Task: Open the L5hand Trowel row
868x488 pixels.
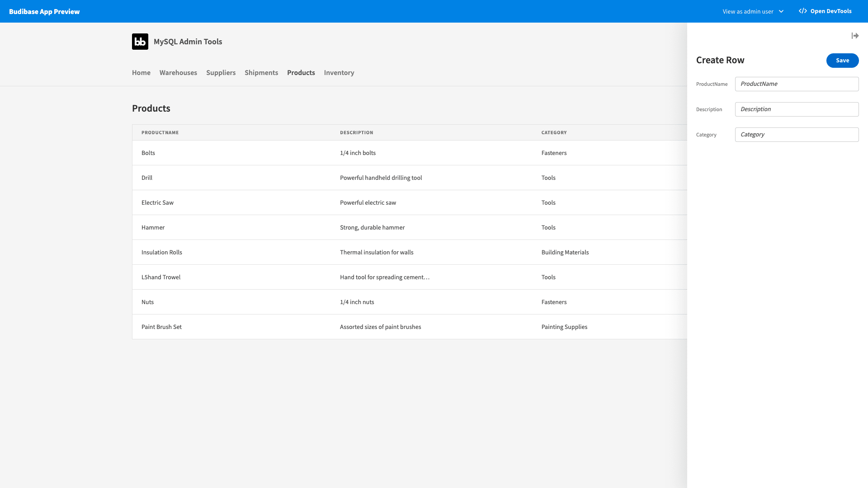Action: click(x=410, y=277)
